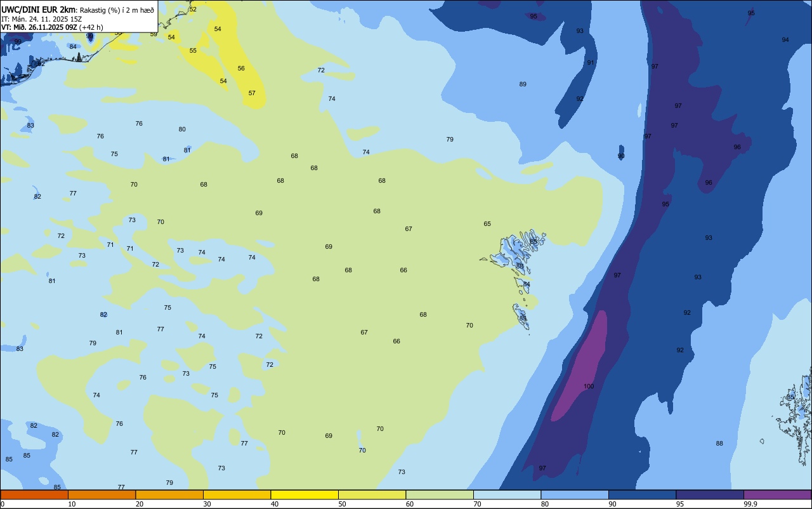812x509 pixels.
Task: Click the '65' value north of the islands
Action: (487, 224)
